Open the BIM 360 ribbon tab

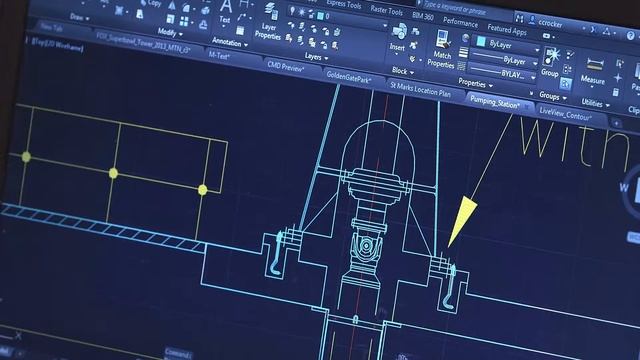pyautogui.click(x=423, y=16)
